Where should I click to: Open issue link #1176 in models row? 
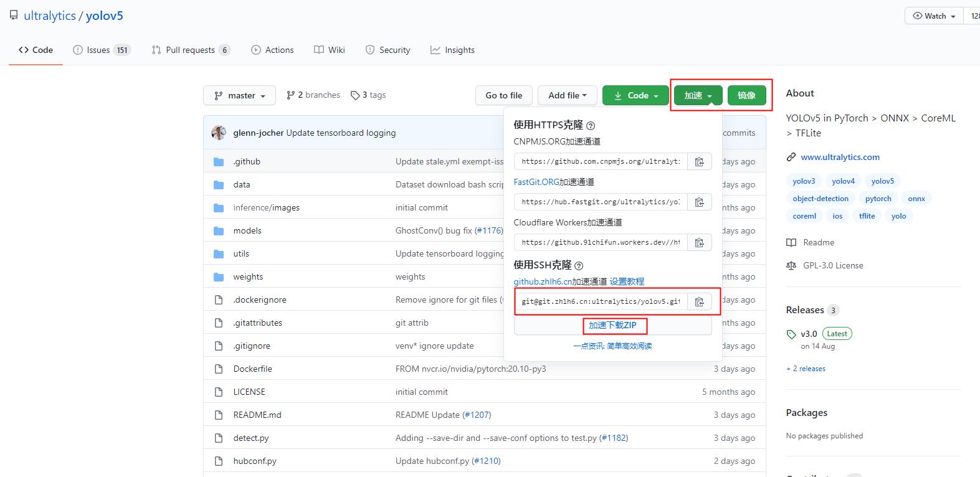click(x=488, y=230)
